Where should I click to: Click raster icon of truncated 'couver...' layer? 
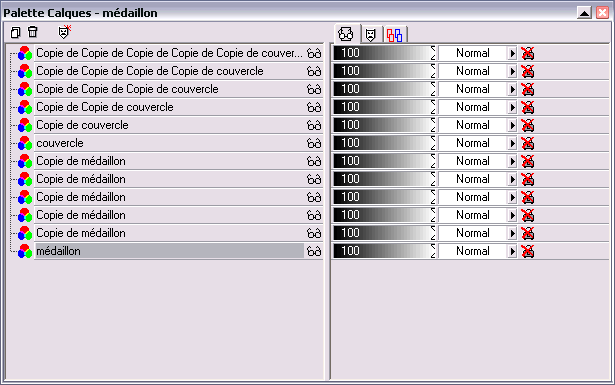click(25, 53)
